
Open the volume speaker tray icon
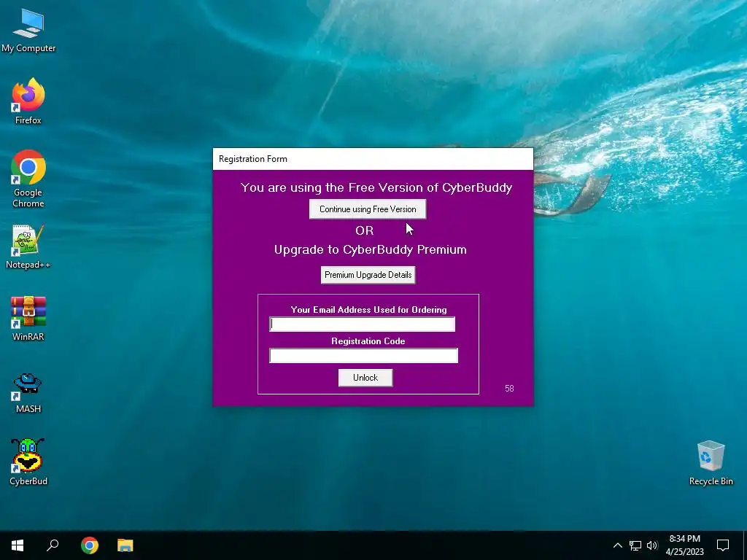coord(652,545)
